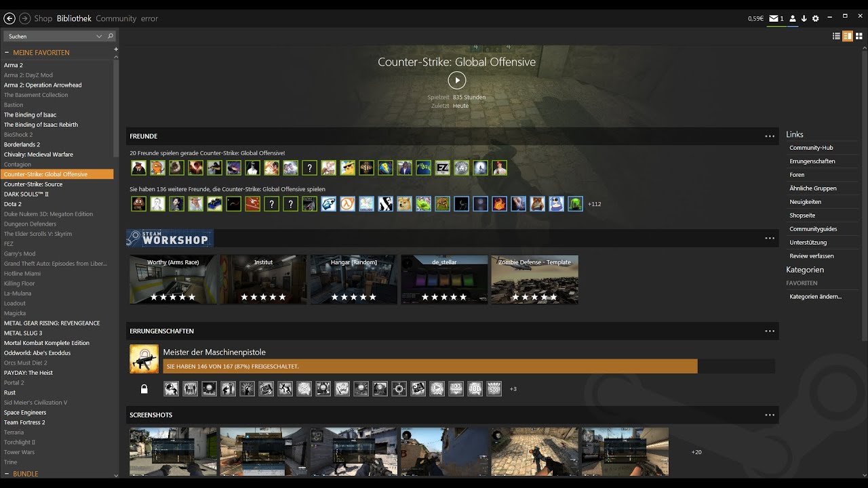
Task: Open the Shop tab
Action: [x=43, y=18]
